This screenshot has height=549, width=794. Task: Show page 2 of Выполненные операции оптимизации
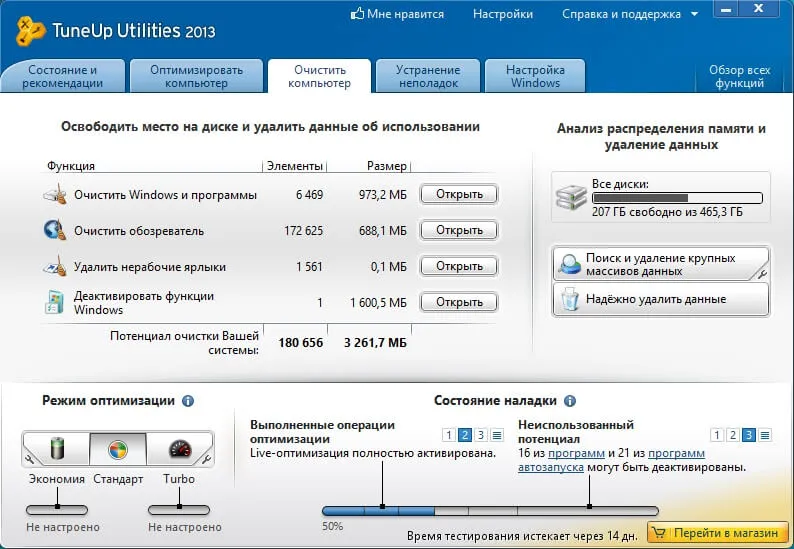pos(465,435)
